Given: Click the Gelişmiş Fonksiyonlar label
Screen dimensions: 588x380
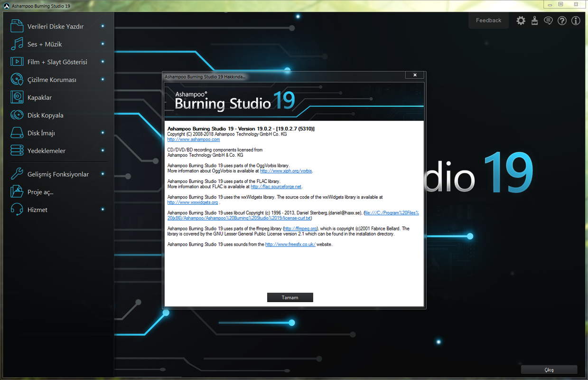Looking at the screenshot, I should (x=58, y=174).
